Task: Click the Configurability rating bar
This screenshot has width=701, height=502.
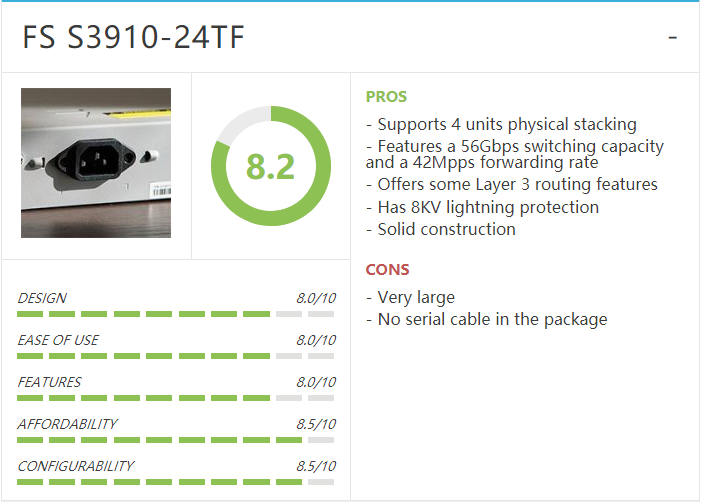Action: click(x=175, y=482)
